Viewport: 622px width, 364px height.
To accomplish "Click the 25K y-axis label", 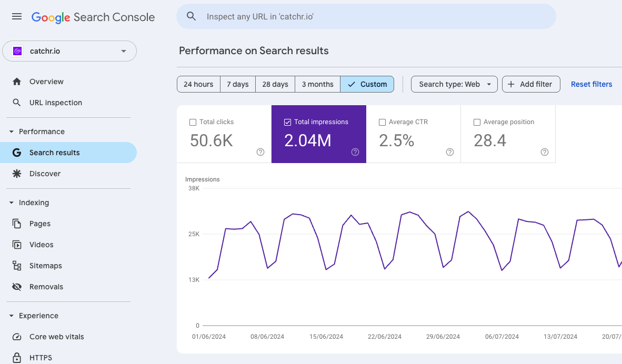I will [x=194, y=234].
